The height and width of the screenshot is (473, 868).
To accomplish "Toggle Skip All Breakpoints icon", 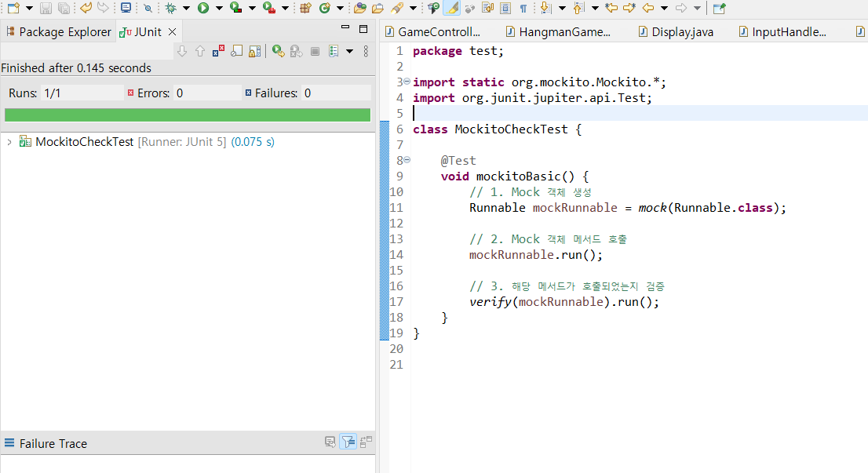I will [148, 9].
